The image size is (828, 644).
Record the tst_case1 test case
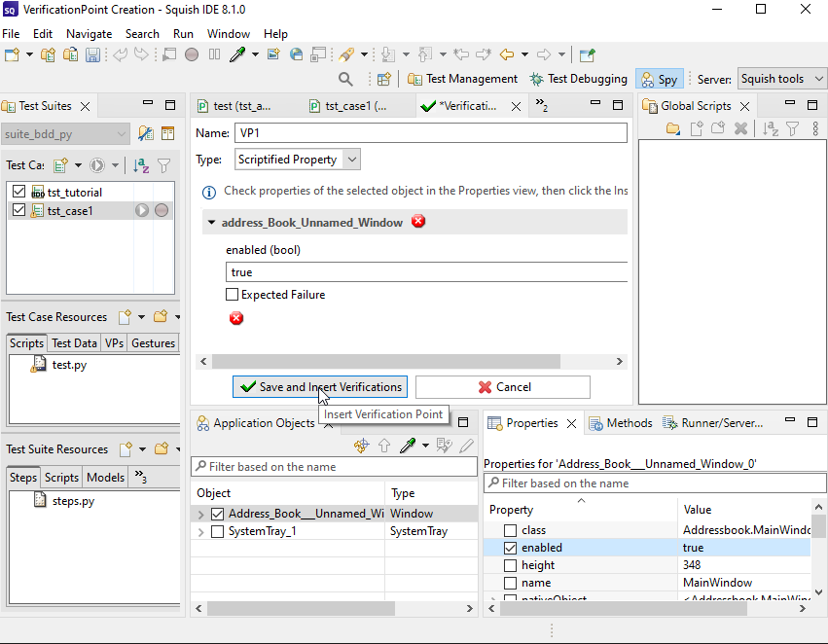[162, 210]
